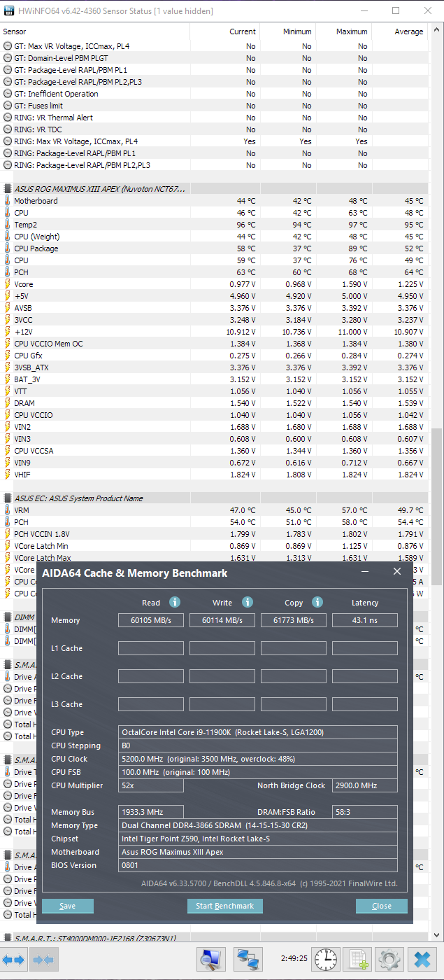Click Start Benchmark button
The image size is (444, 980).
tap(224, 906)
